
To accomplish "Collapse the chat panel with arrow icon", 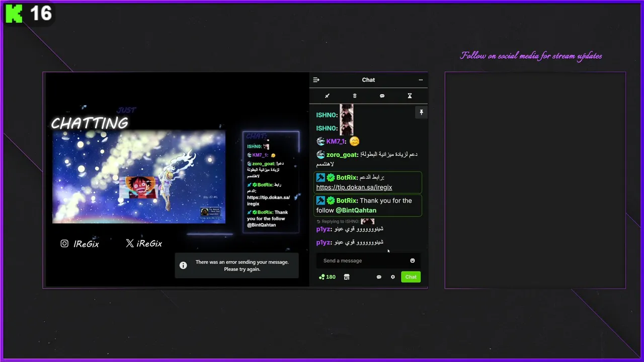I will point(316,80).
